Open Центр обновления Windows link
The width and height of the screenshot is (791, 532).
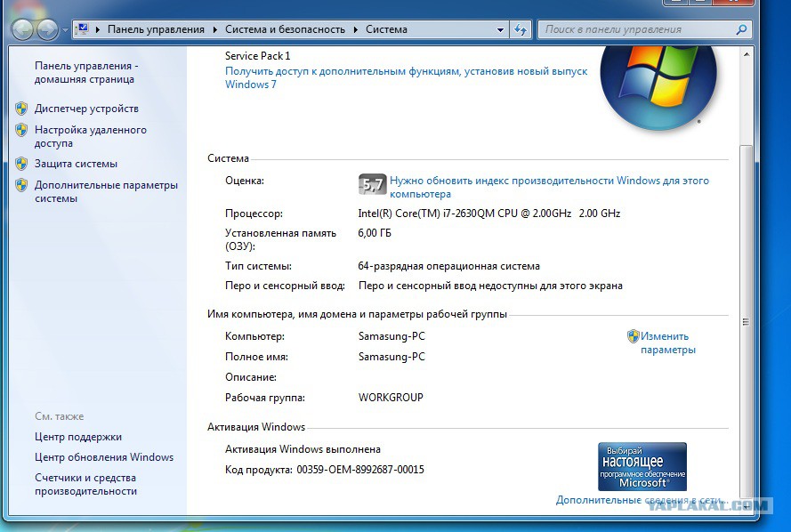pyautogui.click(x=103, y=457)
